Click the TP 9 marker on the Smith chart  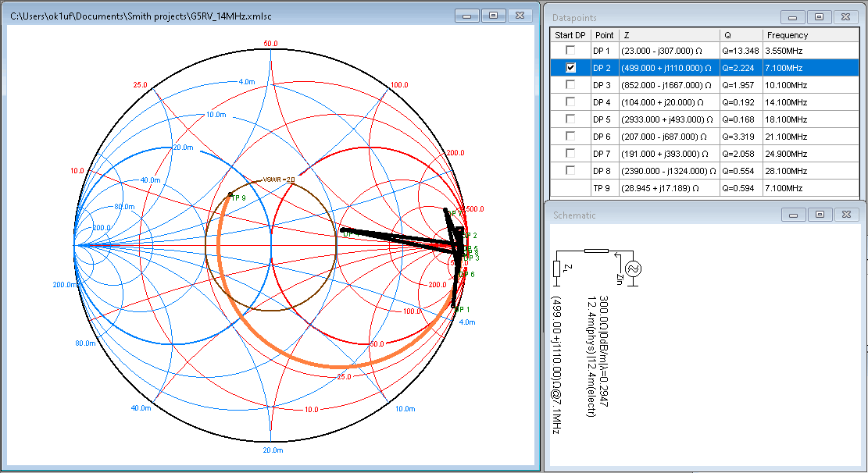pos(230,194)
